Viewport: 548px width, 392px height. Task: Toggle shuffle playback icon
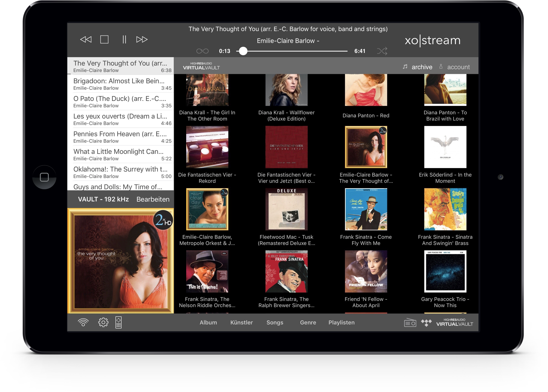tap(382, 51)
